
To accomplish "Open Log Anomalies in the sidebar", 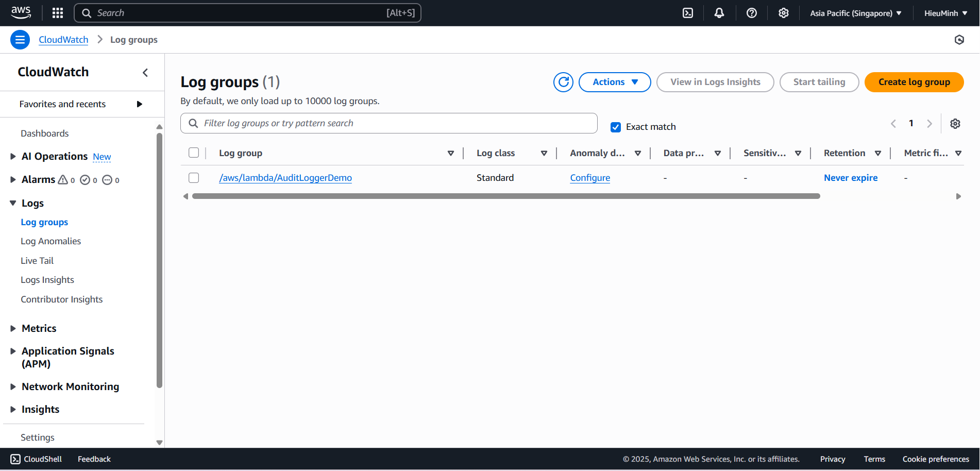I will coord(51,241).
